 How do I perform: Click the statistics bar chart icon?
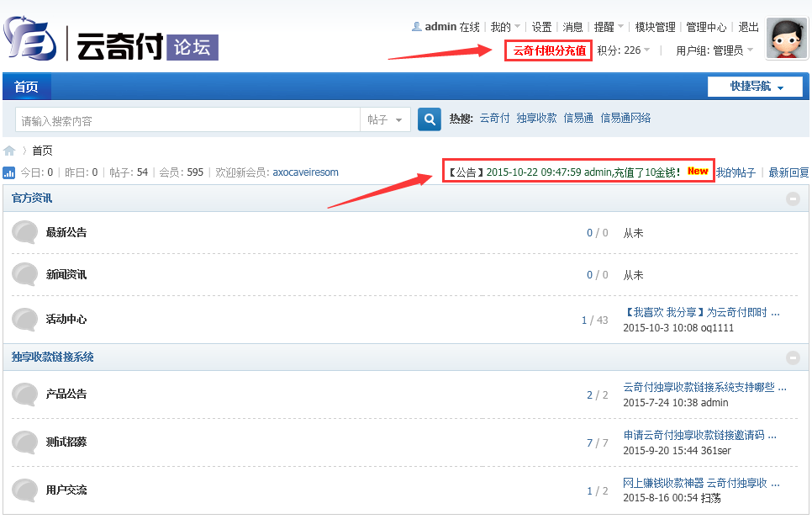8,172
